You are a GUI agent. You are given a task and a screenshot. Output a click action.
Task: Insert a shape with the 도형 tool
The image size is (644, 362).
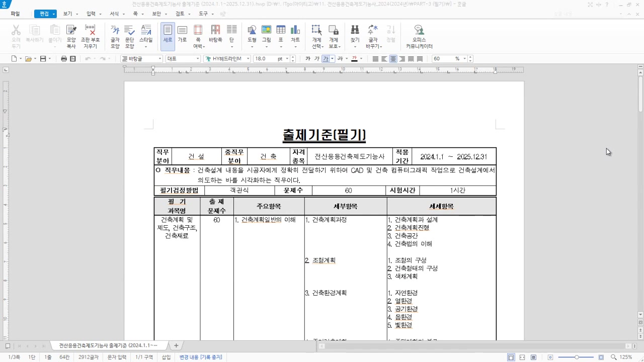pos(252,32)
